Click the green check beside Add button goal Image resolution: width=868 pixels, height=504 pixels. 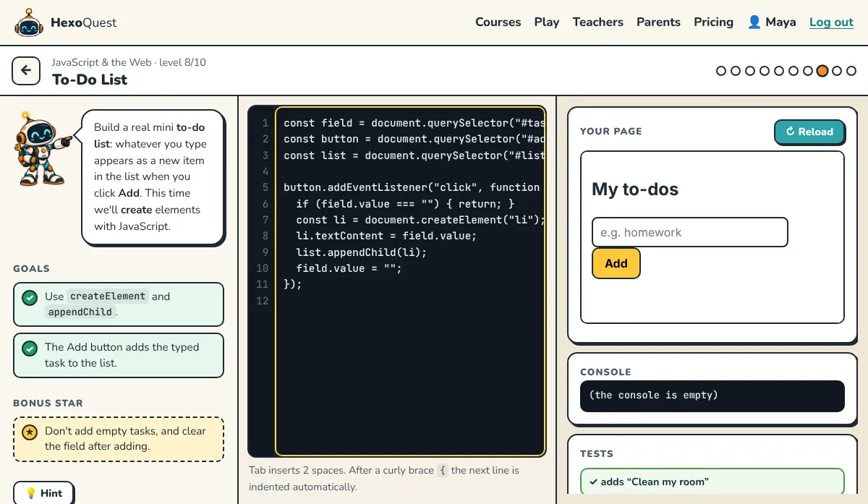click(x=30, y=348)
